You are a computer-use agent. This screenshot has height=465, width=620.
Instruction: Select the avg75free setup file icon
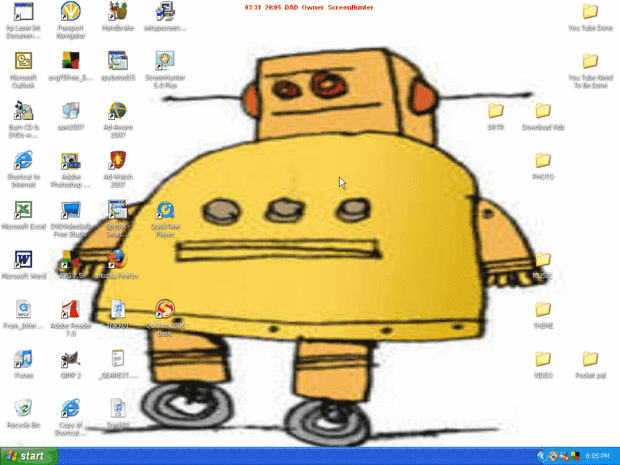point(70,62)
